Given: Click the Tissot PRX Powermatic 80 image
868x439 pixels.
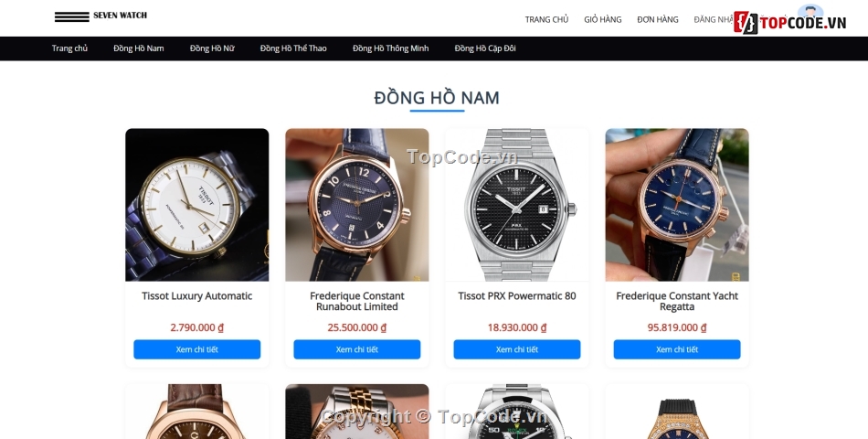Looking at the screenshot, I should [517, 205].
